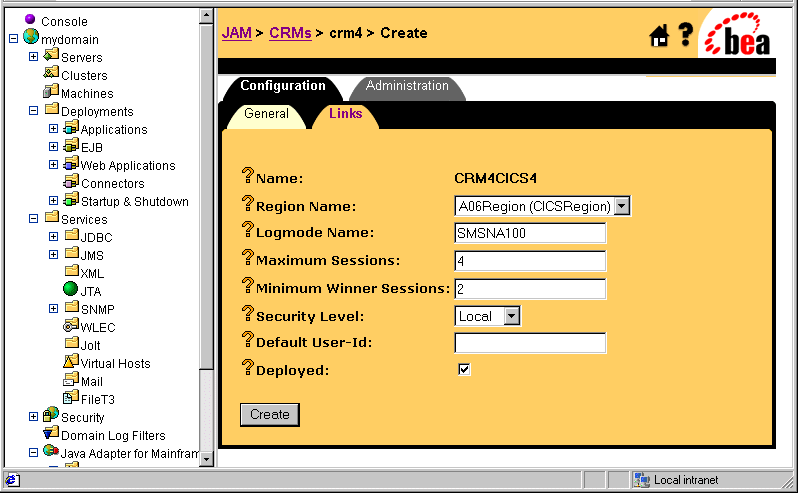Image resolution: width=798 pixels, height=493 pixels.
Task: Expand the SNMP tree node
Action: click(x=53, y=308)
